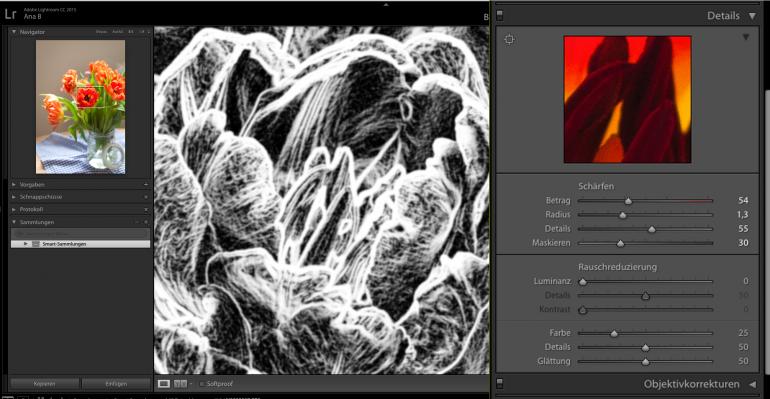Screen dimensions: 770x399
Task: Enable the Softproof checkbox
Action: (x=202, y=384)
